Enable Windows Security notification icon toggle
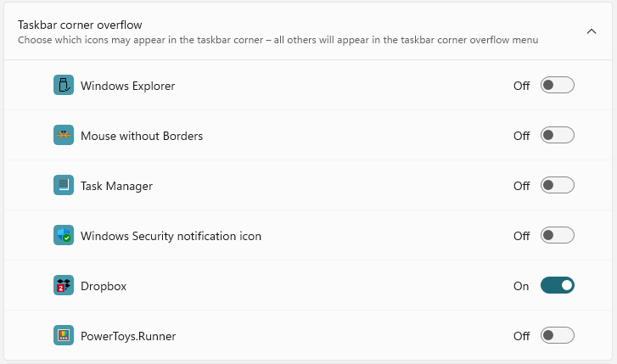This screenshot has width=617, height=364. (x=558, y=236)
